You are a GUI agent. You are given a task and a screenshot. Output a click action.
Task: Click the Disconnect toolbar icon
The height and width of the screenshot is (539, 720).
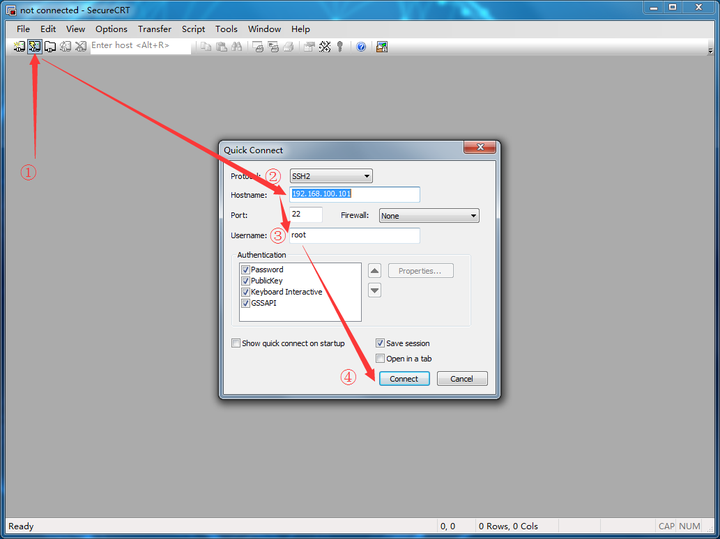coord(81,46)
